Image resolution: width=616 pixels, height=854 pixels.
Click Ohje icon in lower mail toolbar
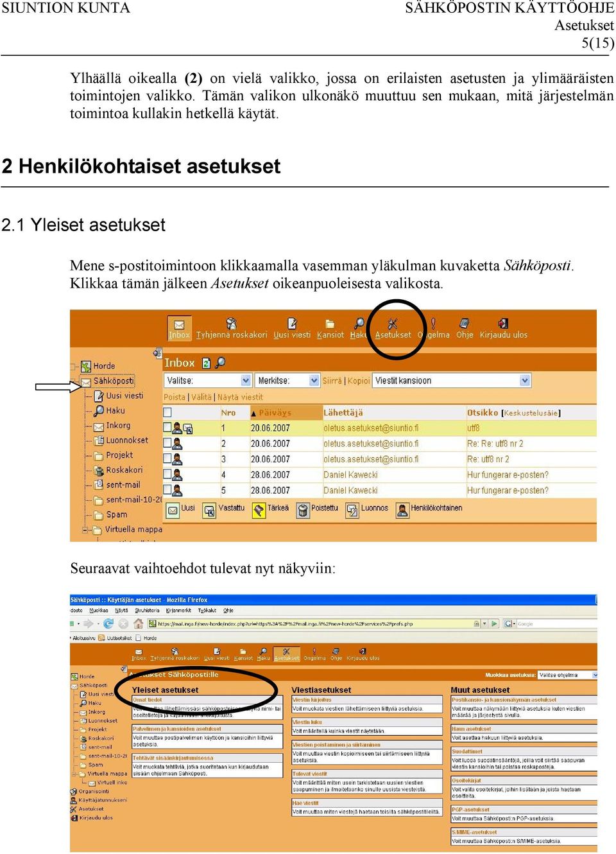coord(336,651)
